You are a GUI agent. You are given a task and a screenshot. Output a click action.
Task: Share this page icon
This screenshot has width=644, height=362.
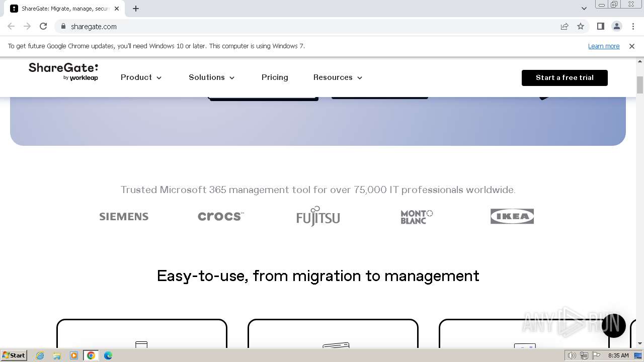point(565,27)
